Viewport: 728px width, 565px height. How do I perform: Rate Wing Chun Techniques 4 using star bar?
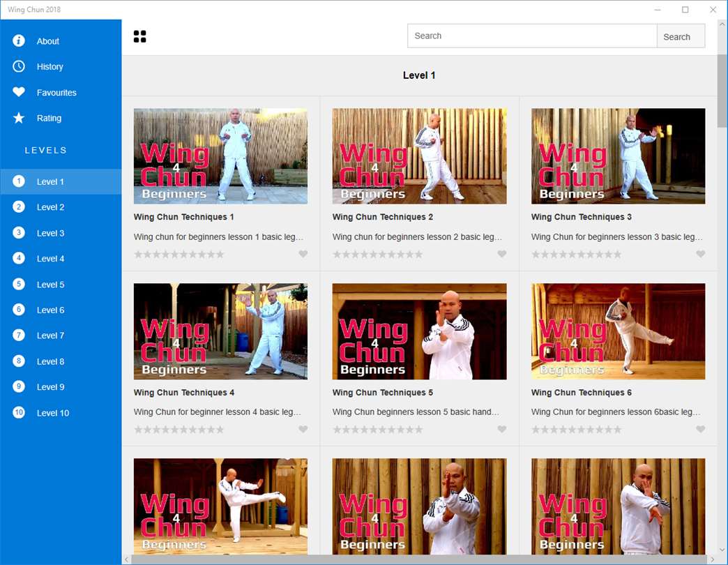click(x=179, y=430)
